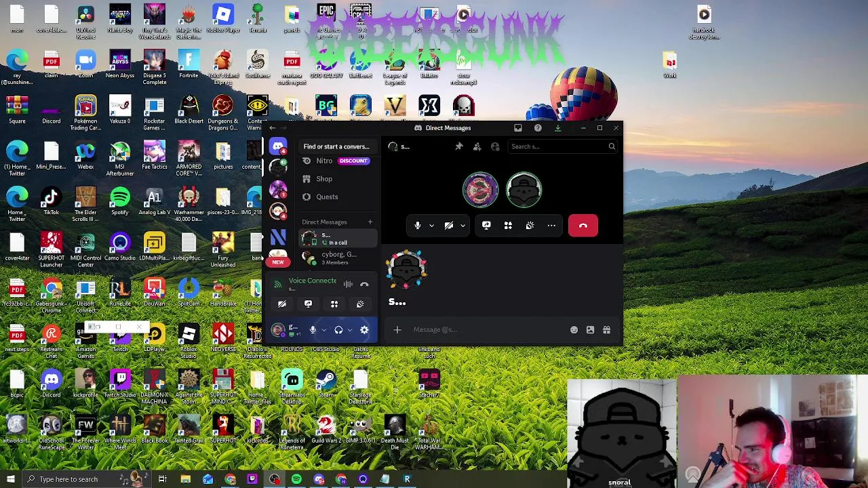
Task: Open the Zoom desktop shortcut
Action: [85, 65]
